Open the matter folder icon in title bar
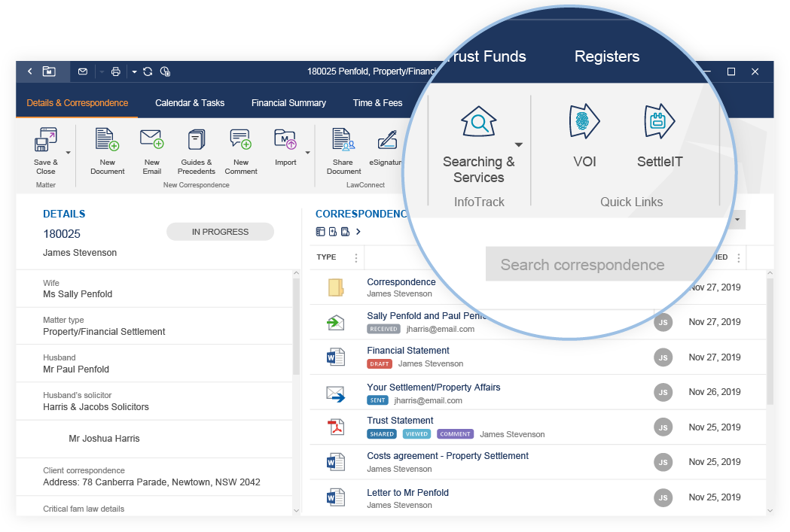The width and height of the screenshot is (790, 532). pos(49,71)
